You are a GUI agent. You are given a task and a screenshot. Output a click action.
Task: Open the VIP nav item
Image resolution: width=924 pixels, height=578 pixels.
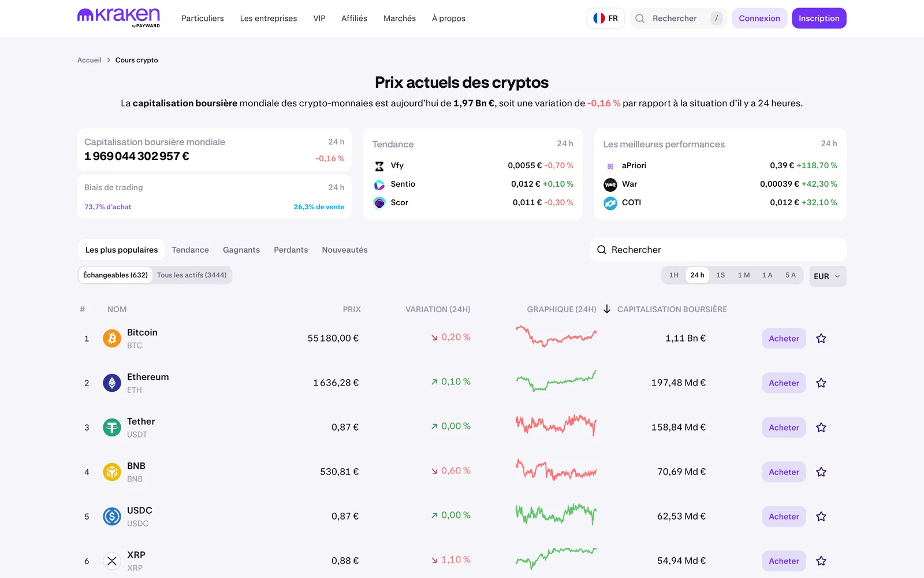[319, 18]
